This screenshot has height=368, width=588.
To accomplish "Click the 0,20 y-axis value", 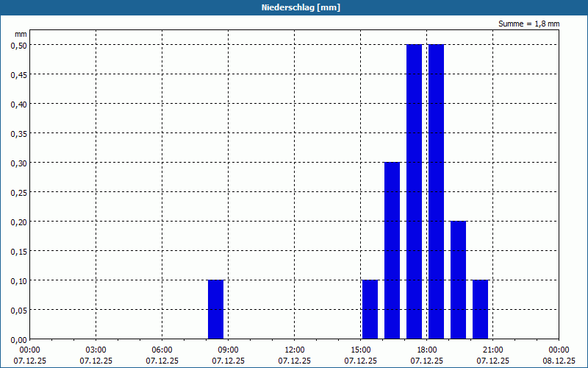I will [19, 222].
